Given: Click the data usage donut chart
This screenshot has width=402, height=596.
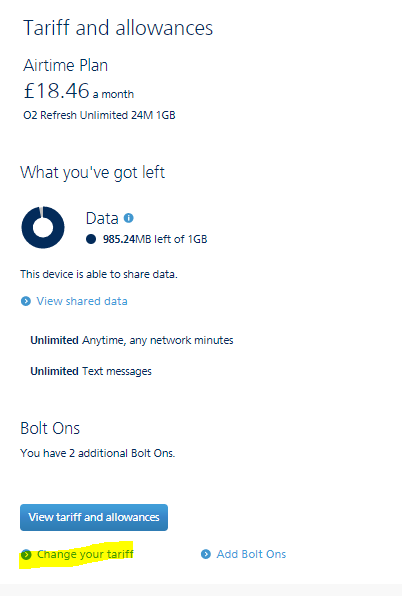Looking at the screenshot, I should (43, 227).
